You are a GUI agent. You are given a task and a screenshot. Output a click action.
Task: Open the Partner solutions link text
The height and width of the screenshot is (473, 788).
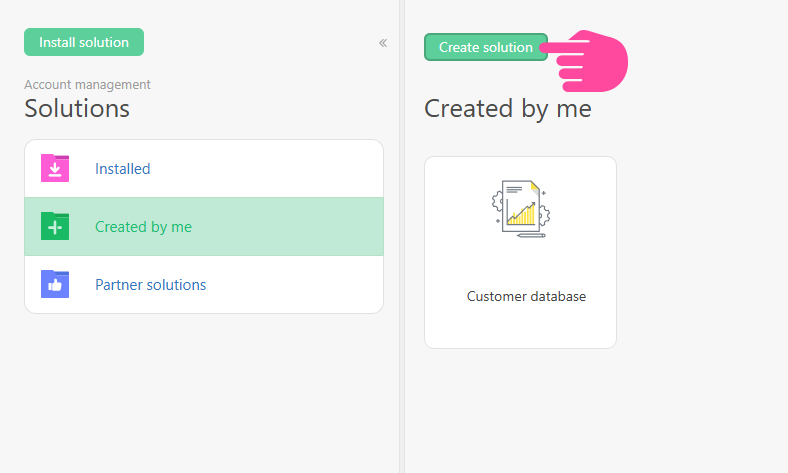[150, 285]
